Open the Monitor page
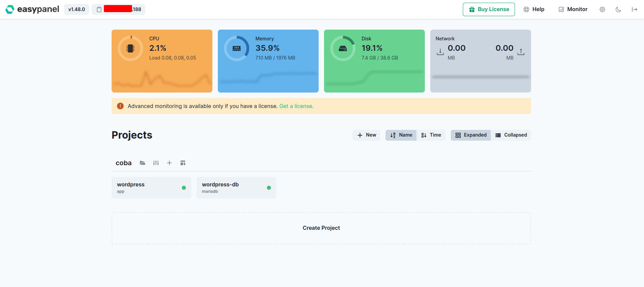 (573, 9)
